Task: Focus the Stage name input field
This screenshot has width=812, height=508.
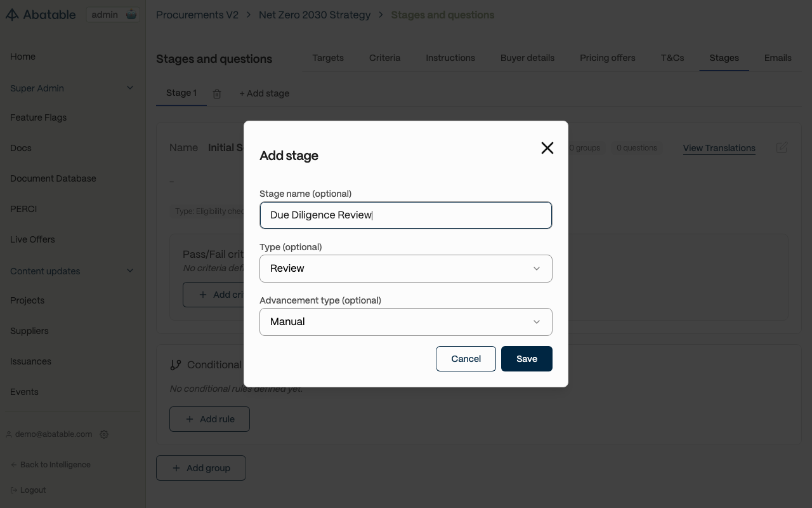Action: pyautogui.click(x=406, y=215)
